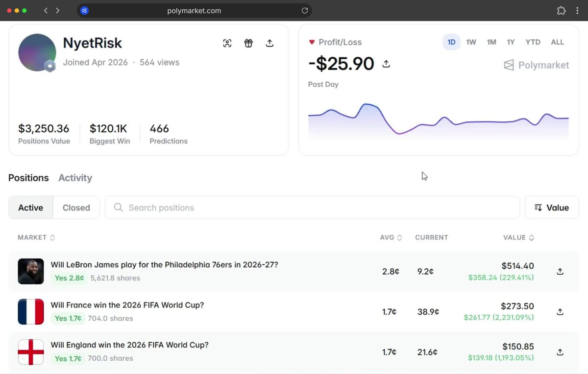Click the 466 Predictions stat
This screenshot has height=374, width=588.
169,134
